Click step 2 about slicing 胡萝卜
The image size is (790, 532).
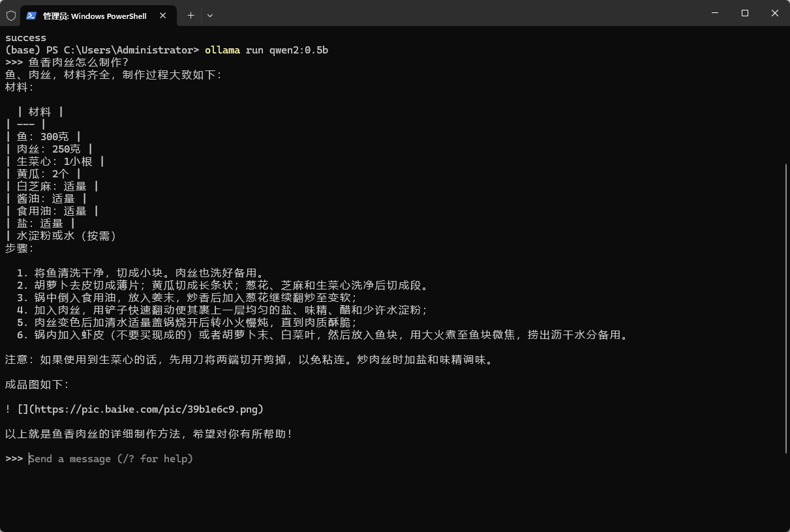[223, 286]
